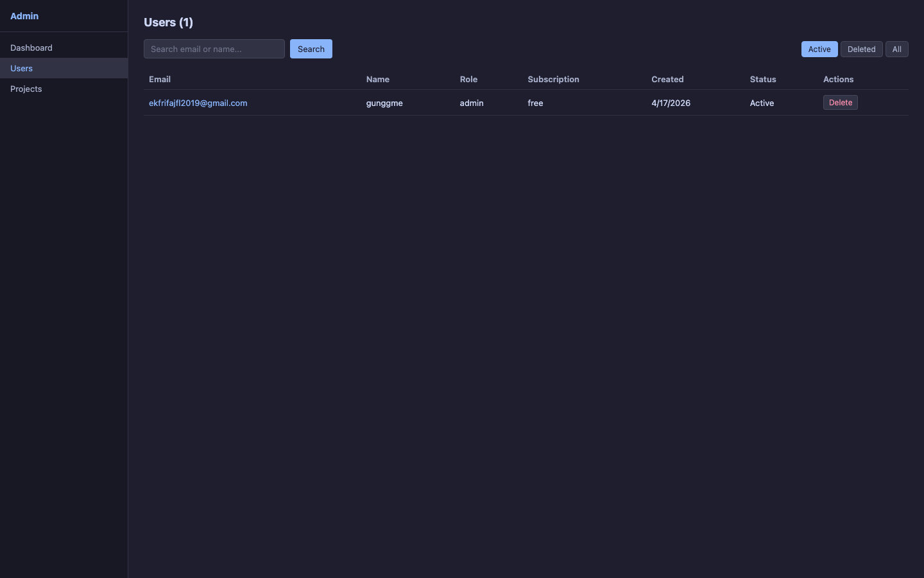The width and height of the screenshot is (924, 578).
Task: Select Users in the sidebar
Action: [x=22, y=69]
